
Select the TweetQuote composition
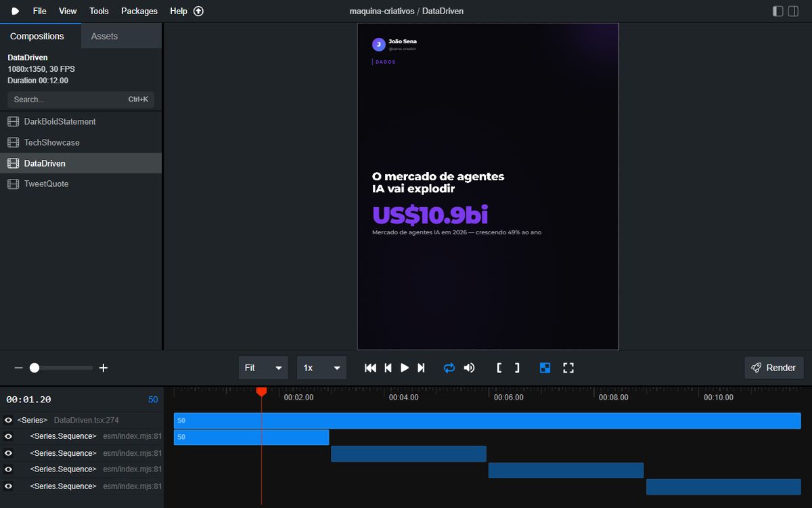[81, 184]
